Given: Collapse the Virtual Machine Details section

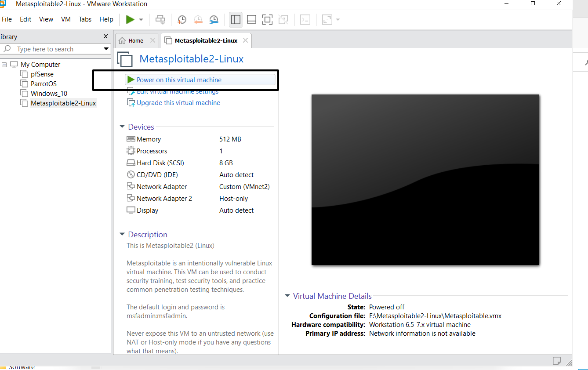Looking at the screenshot, I should [x=287, y=296].
